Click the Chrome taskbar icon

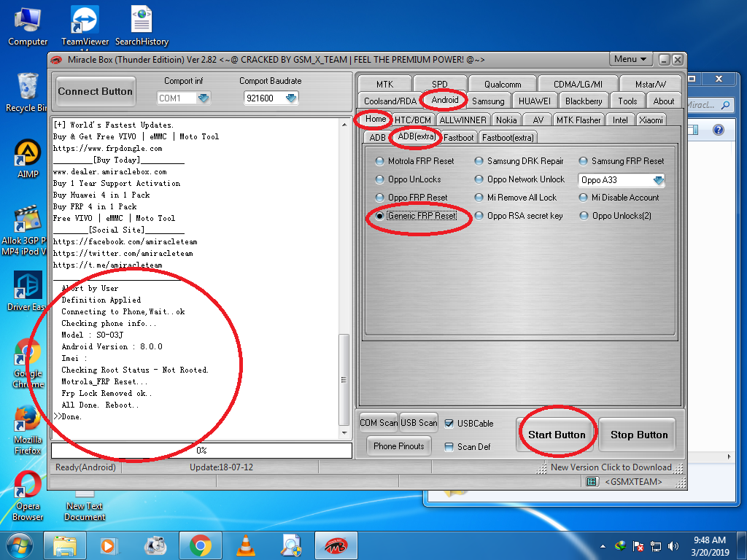pyautogui.click(x=200, y=545)
